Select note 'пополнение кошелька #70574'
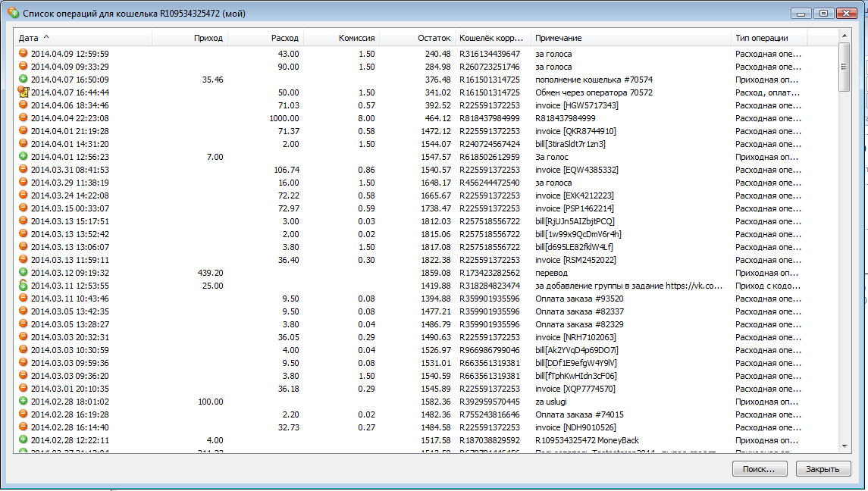 [594, 80]
